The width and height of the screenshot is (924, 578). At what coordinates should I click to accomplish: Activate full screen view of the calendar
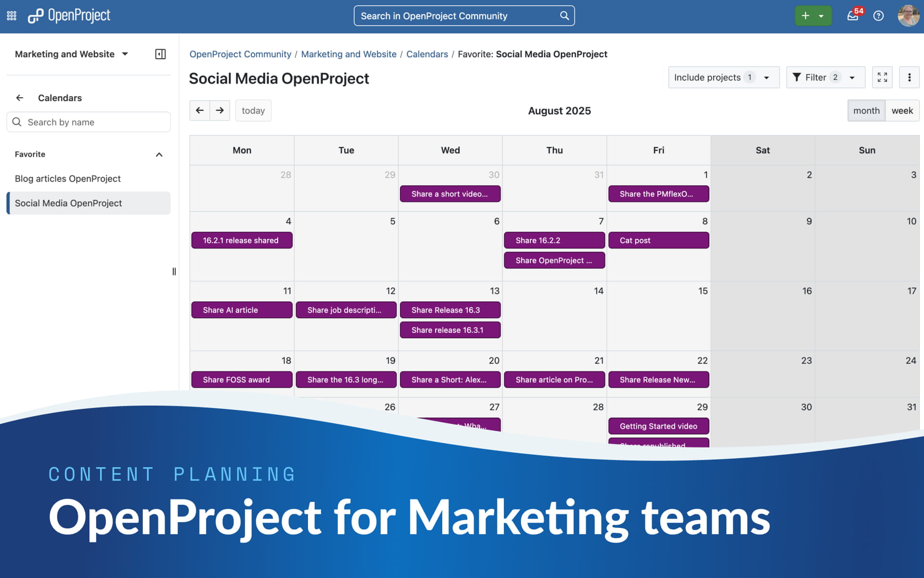pyautogui.click(x=882, y=77)
